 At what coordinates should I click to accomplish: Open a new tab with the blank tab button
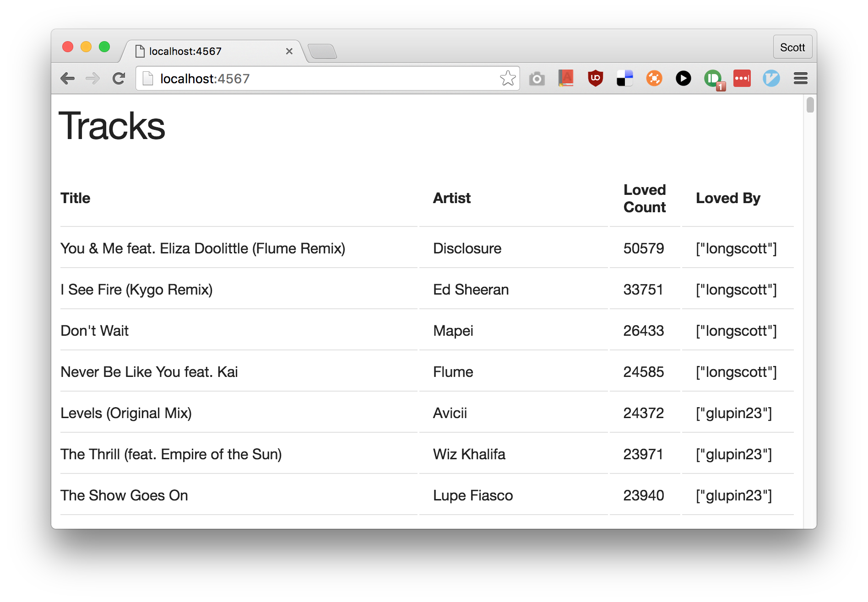[x=322, y=52]
